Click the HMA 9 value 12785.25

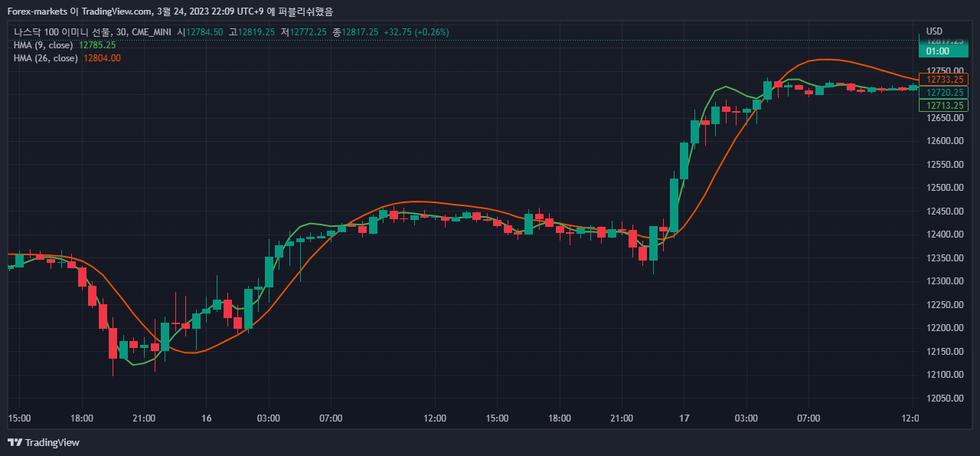[x=97, y=45]
